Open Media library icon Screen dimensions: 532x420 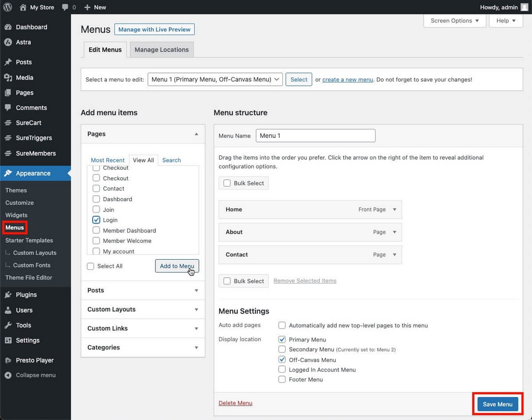[8, 77]
